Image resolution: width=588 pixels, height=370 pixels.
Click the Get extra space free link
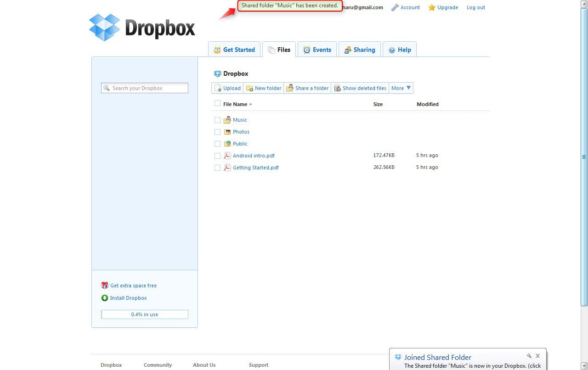pyautogui.click(x=134, y=286)
